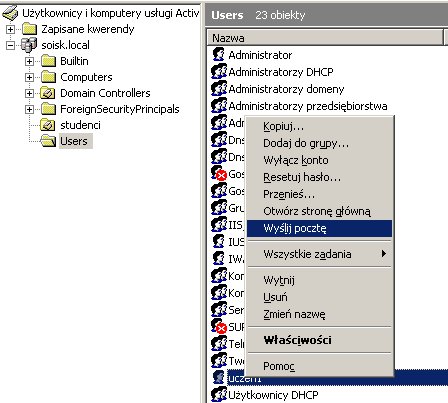This screenshot has width=448, height=403.
Task: Select Administratorzy przedsiębiorstwa list entry text
Action: (308, 106)
